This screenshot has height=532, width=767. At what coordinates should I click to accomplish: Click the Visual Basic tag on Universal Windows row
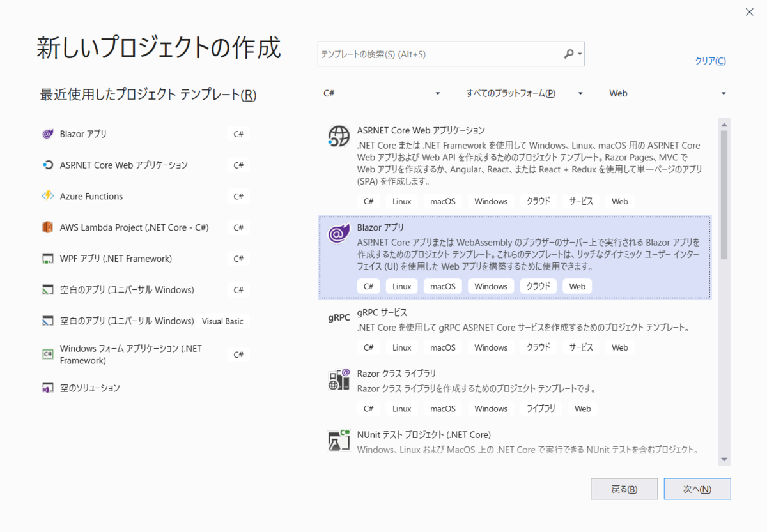pyautogui.click(x=222, y=321)
